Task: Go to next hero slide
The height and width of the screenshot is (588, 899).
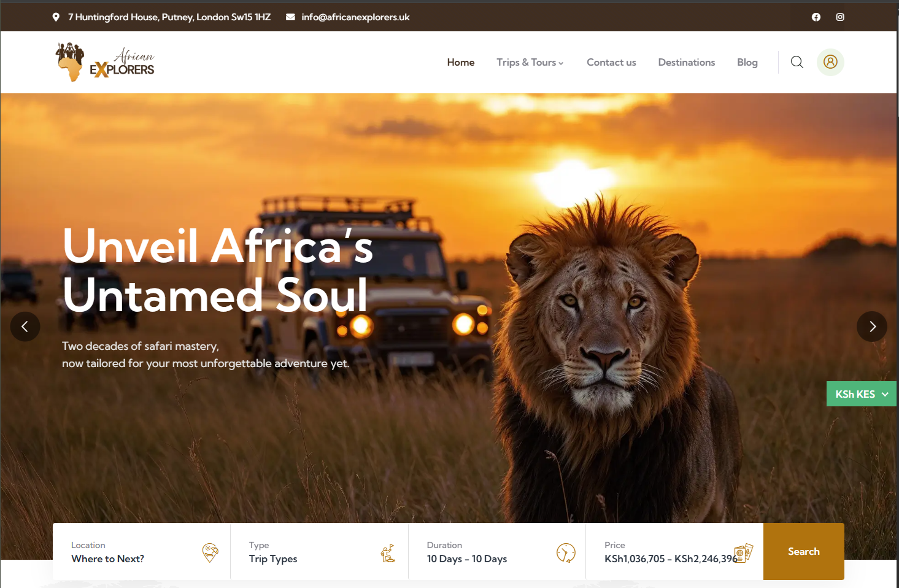Action: (x=872, y=327)
